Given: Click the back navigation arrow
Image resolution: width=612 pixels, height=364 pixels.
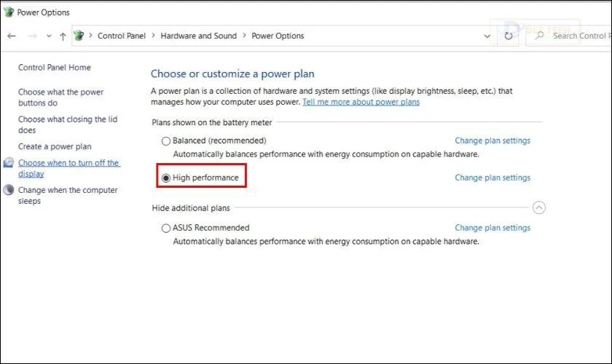Looking at the screenshot, I should [12, 36].
